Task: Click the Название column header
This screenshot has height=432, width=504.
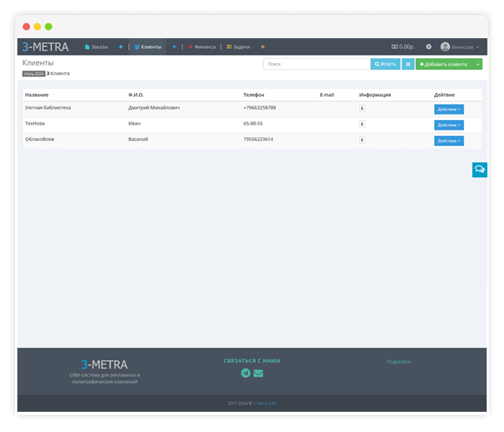Action: (37, 95)
